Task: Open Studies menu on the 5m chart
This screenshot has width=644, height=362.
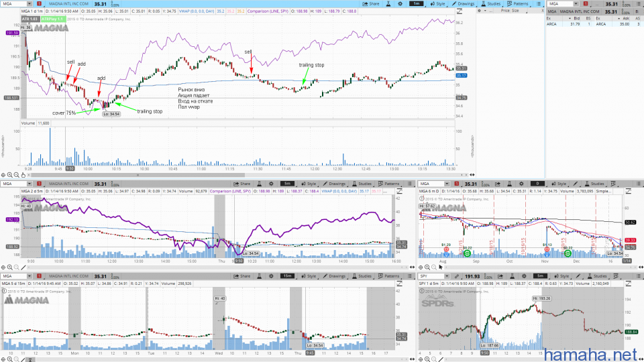Action: [362, 184]
